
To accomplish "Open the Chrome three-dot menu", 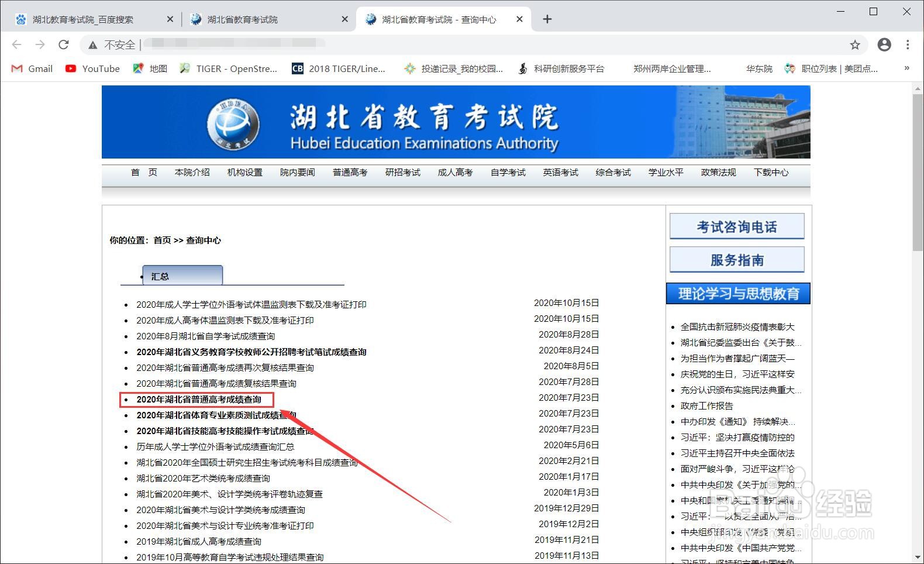I will pyautogui.click(x=908, y=44).
